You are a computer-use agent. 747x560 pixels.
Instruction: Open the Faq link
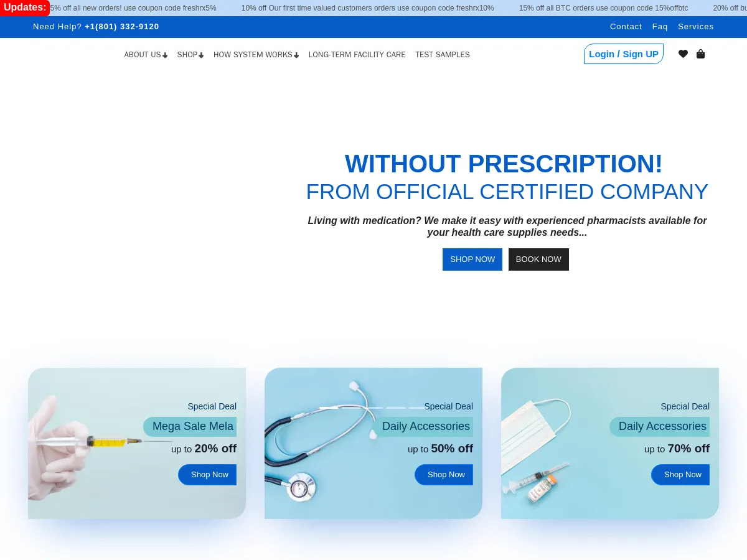[660, 26]
